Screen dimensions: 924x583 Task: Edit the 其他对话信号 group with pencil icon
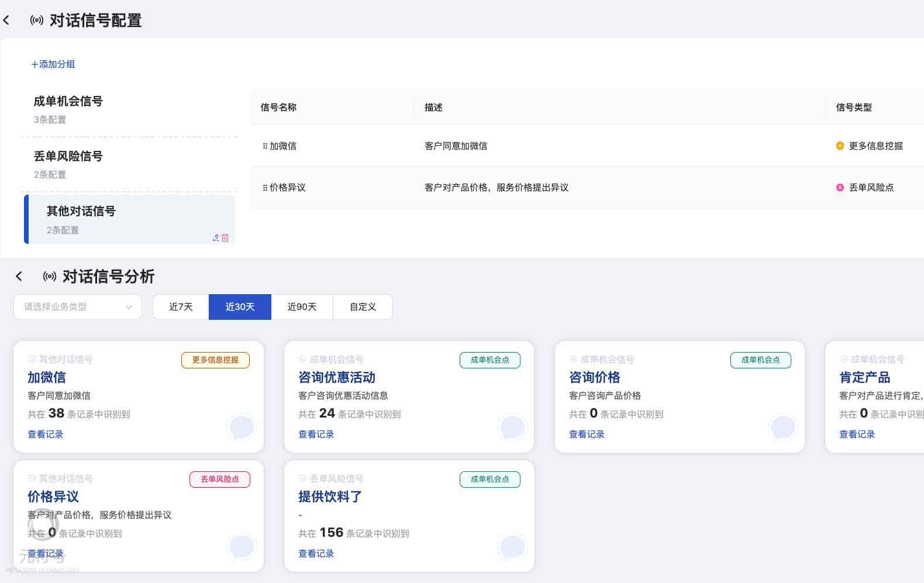[x=216, y=237]
